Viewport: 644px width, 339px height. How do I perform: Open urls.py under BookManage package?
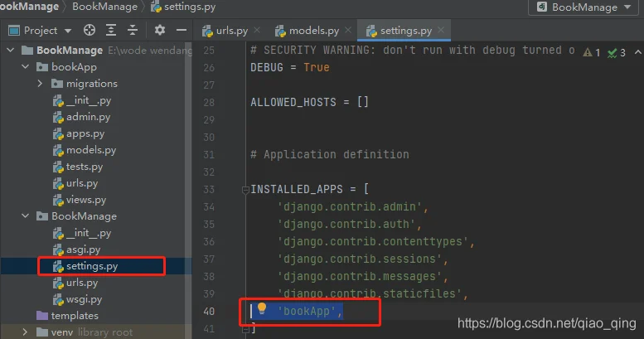tap(75, 283)
